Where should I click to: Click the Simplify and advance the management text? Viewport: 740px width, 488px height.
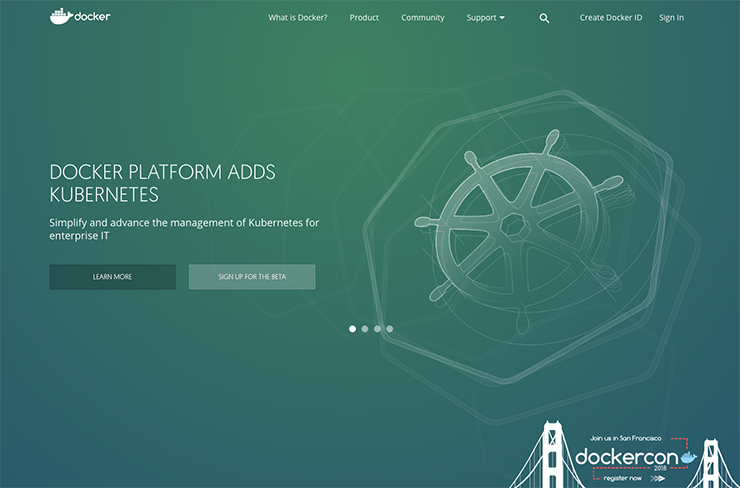click(x=184, y=229)
